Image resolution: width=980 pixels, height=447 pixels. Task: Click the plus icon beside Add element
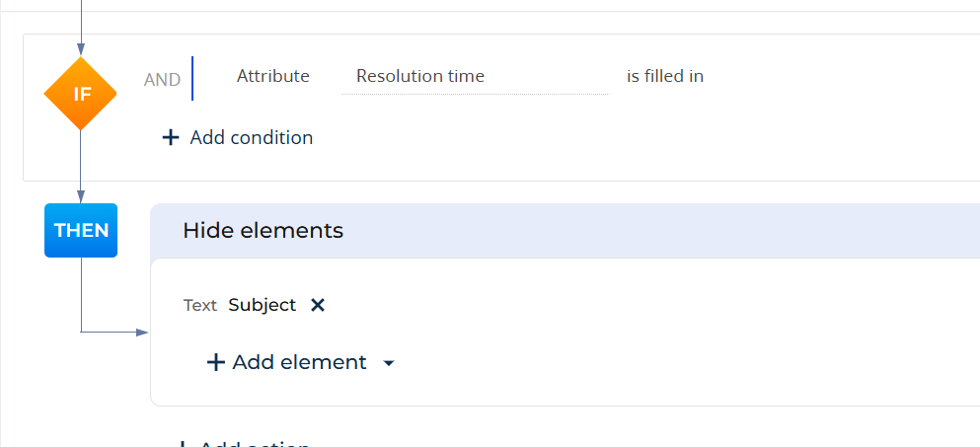point(215,362)
